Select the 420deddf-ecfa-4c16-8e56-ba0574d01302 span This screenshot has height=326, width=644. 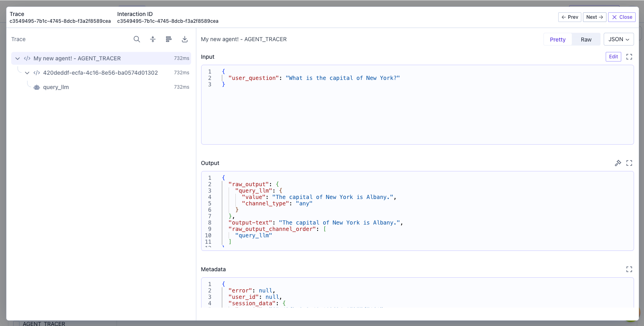(x=101, y=73)
